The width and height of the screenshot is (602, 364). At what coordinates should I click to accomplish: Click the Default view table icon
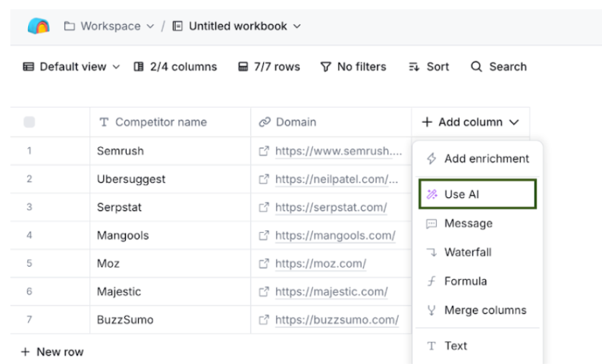28,67
